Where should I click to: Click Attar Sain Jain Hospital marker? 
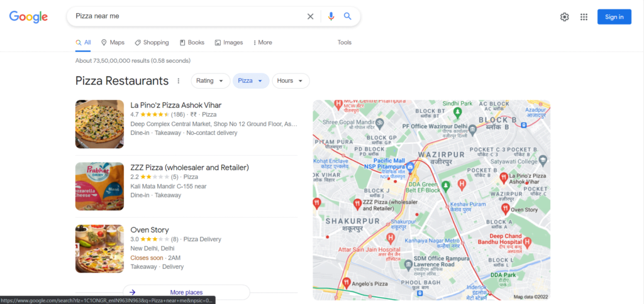coord(391,237)
